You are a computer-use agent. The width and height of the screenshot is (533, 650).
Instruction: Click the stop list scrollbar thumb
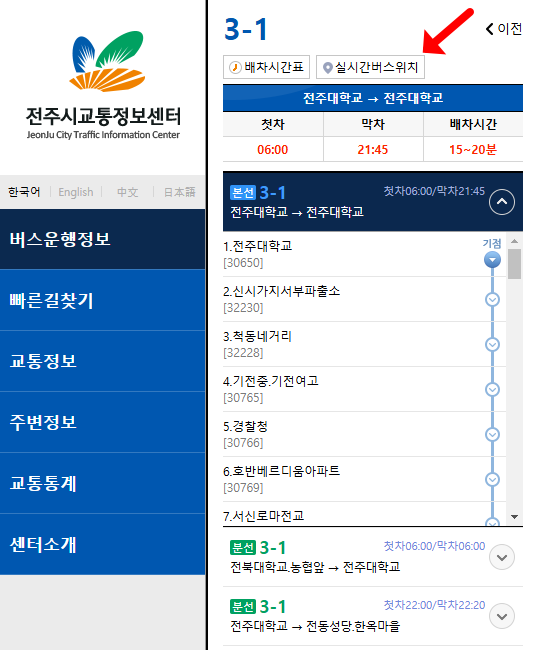coord(514,264)
